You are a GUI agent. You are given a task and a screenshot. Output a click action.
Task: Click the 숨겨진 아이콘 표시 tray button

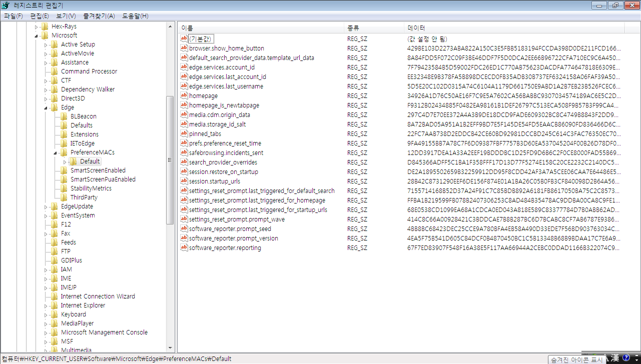click(x=576, y=359)
